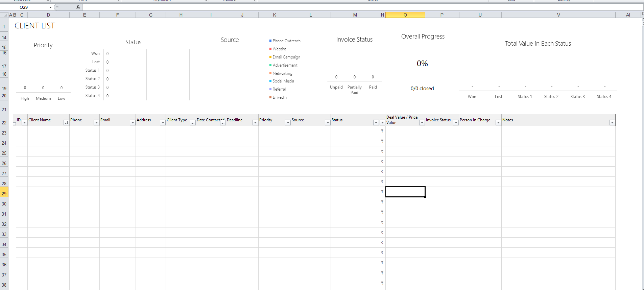Click the Email Campaign legend label
644x290 pixels.
pyautogui.click(x=286, y=57)
